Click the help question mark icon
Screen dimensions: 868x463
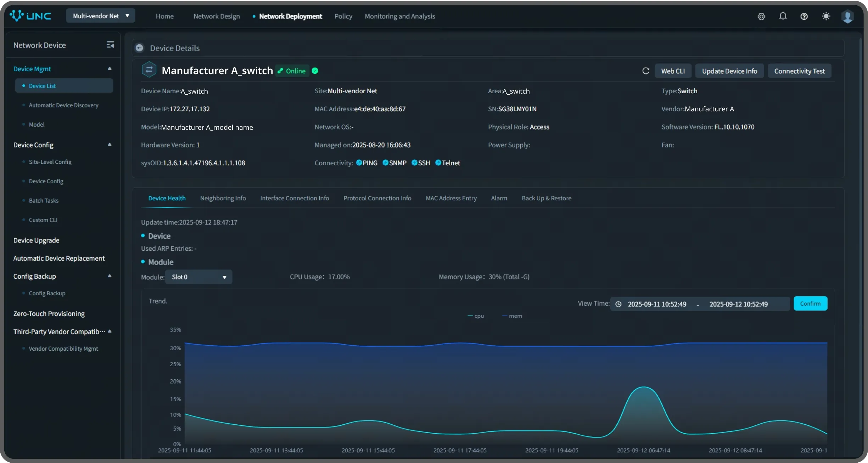click(804, 16)
